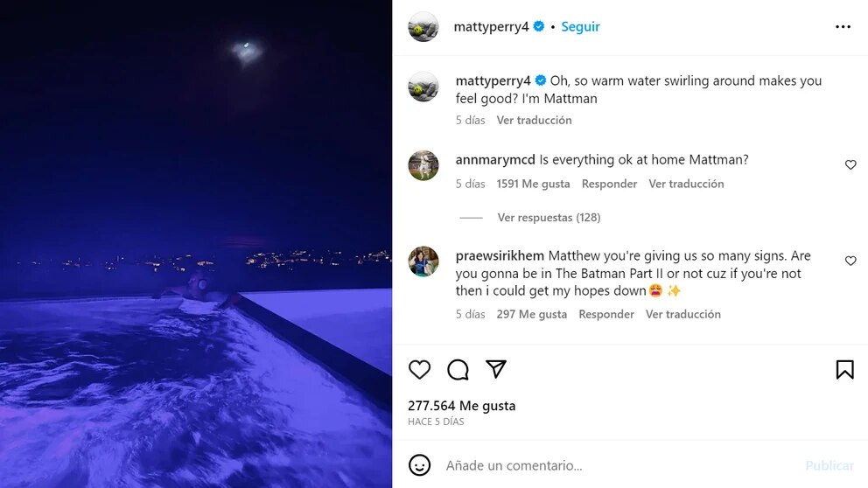
Task: View the 277.564 Me gusta likes list
Action: click(461, 406)
